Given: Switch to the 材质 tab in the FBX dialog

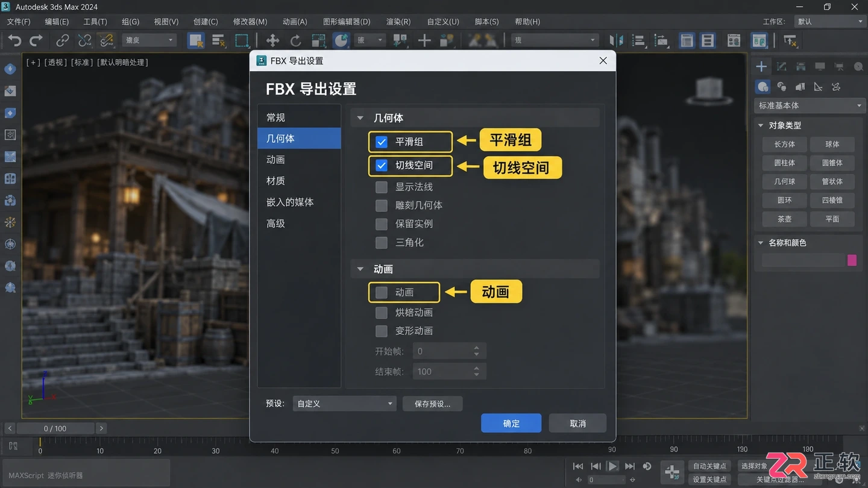Looking at the screenshot, I should (x=299, y=181).
